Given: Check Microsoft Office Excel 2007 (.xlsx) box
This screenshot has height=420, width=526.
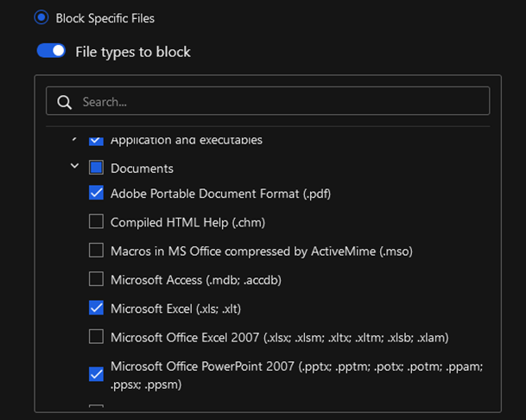Looking at the screenshot, I should [96, 337].
